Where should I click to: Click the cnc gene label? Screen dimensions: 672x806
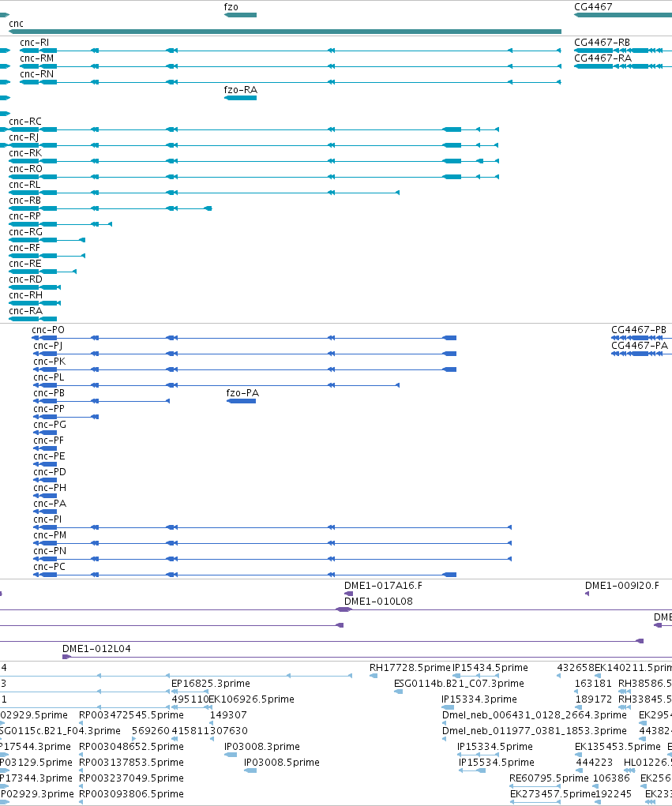tap(16, 24)
